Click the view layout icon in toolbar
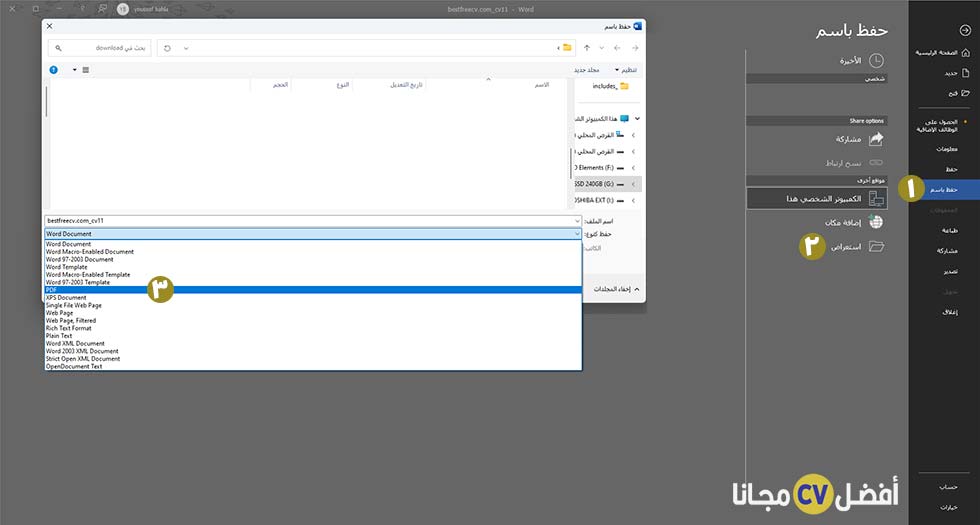Screen dimensions: 980x525 [x=86, y=70]
